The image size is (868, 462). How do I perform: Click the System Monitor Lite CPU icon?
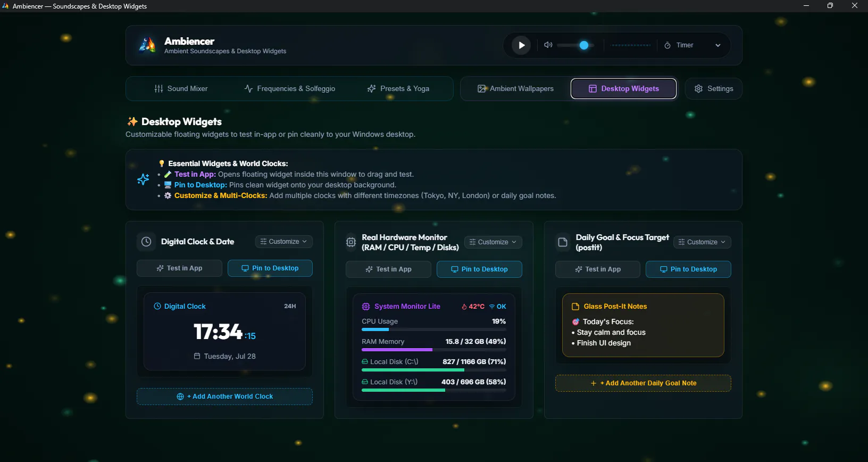pyautogui.click(x=366, y=307)
